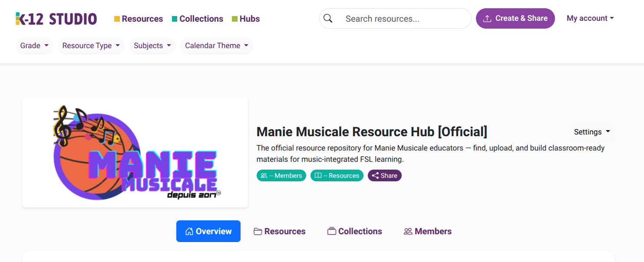Switch to the hub Collections tab
644x262 pixels.
[x=355, y=231]
